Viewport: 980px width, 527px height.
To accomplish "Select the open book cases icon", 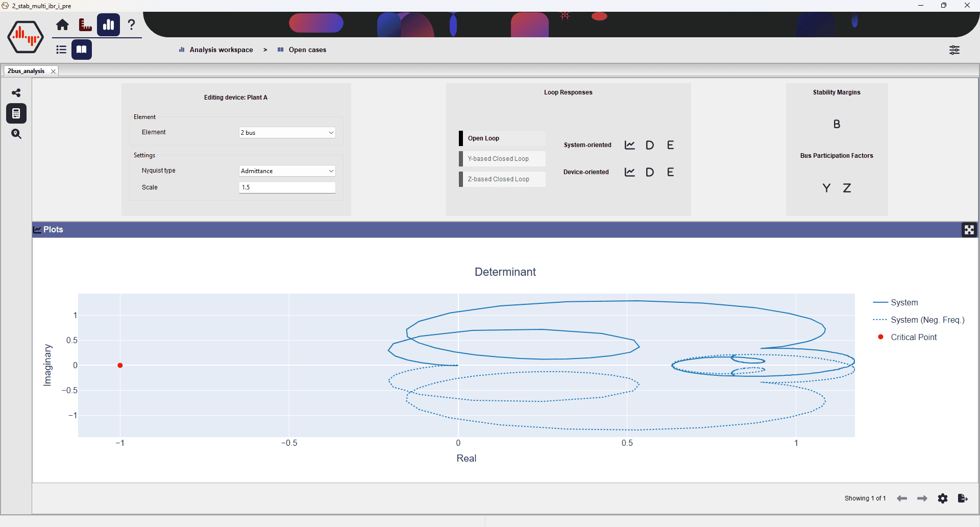I will [82, 50].
